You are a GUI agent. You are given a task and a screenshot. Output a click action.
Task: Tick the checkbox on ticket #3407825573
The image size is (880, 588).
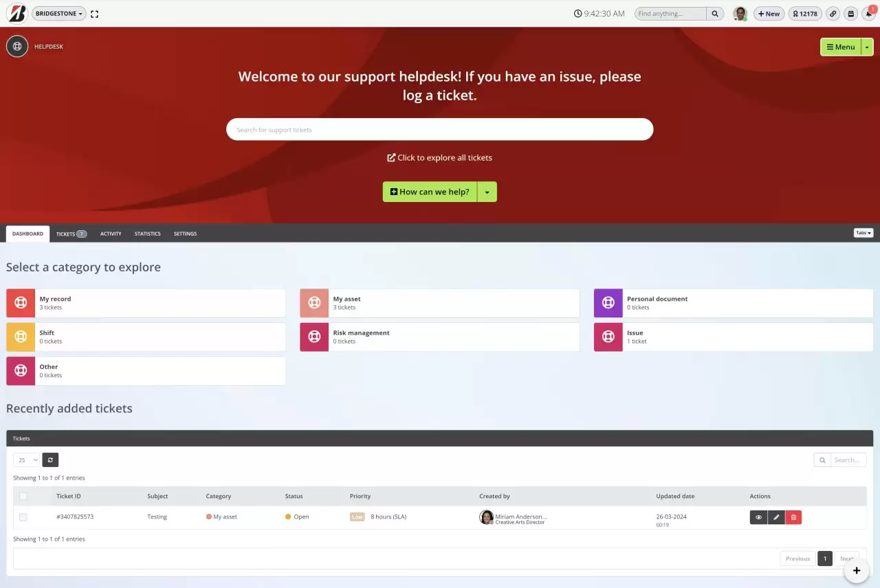(23, 517)
